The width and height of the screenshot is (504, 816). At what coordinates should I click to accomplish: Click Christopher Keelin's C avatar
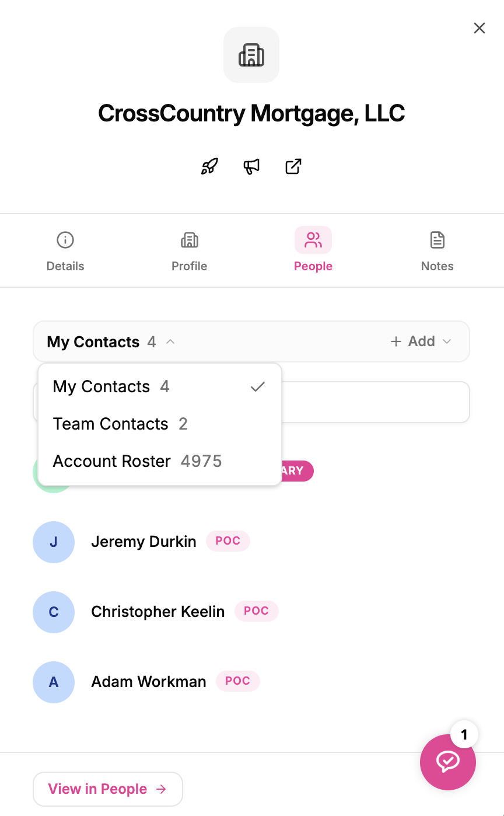[54, 612]
